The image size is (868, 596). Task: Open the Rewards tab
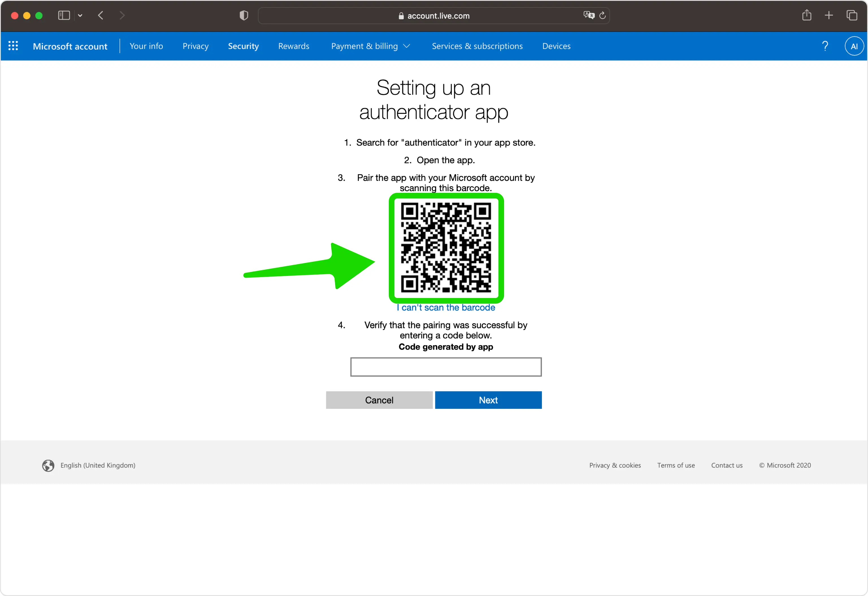tap(294, 46)
